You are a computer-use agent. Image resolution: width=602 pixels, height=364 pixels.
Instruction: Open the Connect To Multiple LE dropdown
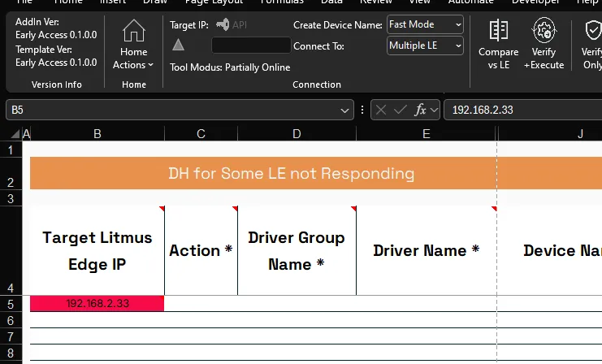click(425, 45)
